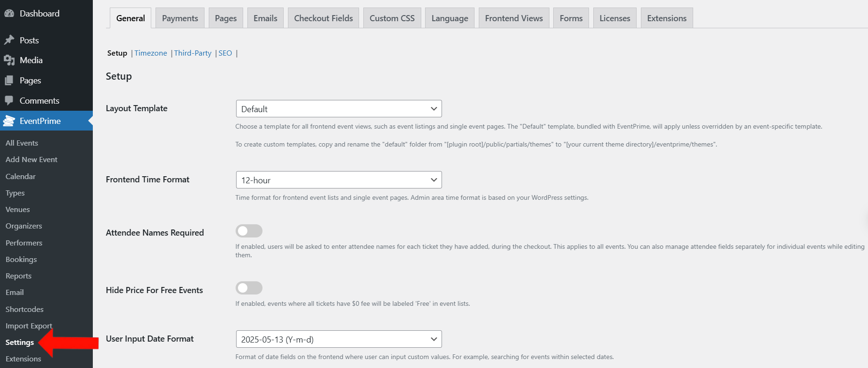Open the Bookings submenu item
The height and width of the screenshot is (368, 868).
click(21, 259)
